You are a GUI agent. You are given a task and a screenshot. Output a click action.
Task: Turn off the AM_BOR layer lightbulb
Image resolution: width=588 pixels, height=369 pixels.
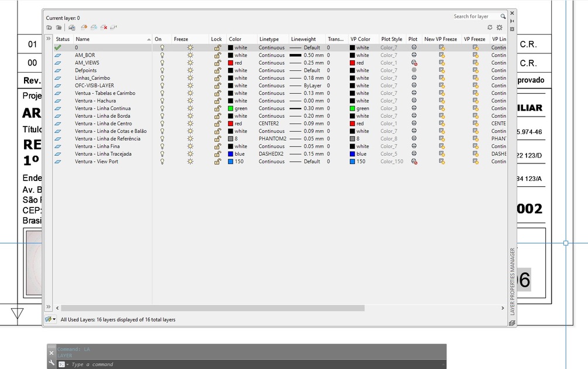click(x=162, y=55)
